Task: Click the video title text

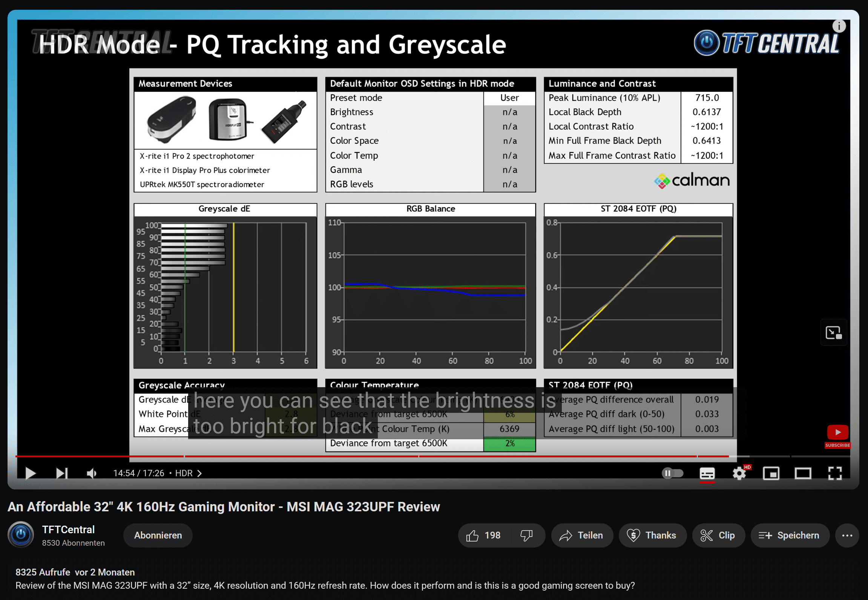Action: tap(224, 506)
